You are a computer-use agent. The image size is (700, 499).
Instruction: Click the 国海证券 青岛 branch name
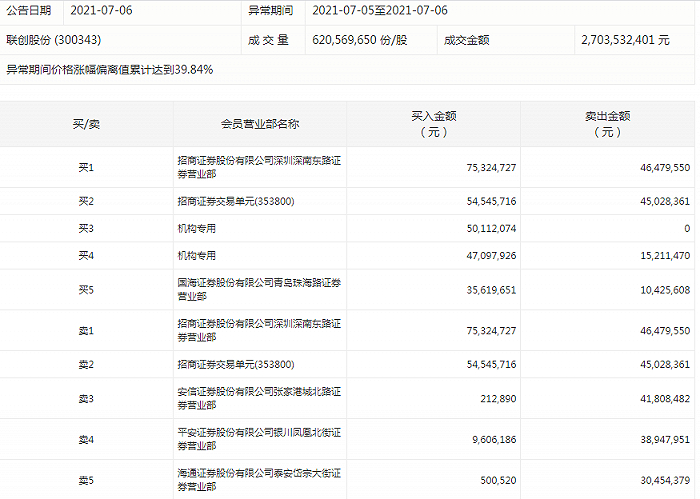click(259, 289)
